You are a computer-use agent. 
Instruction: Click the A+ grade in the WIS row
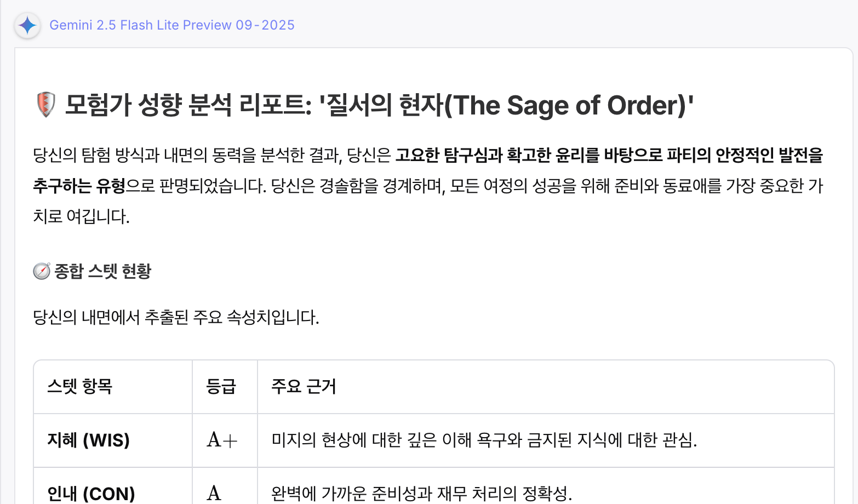tap(222, 440)
